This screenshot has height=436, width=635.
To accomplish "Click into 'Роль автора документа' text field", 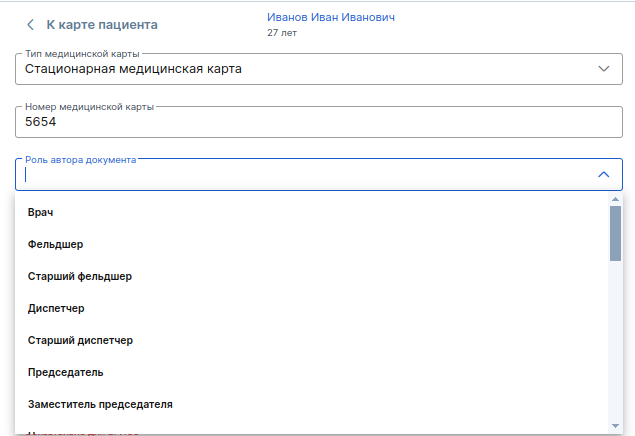I will point(300,175).
